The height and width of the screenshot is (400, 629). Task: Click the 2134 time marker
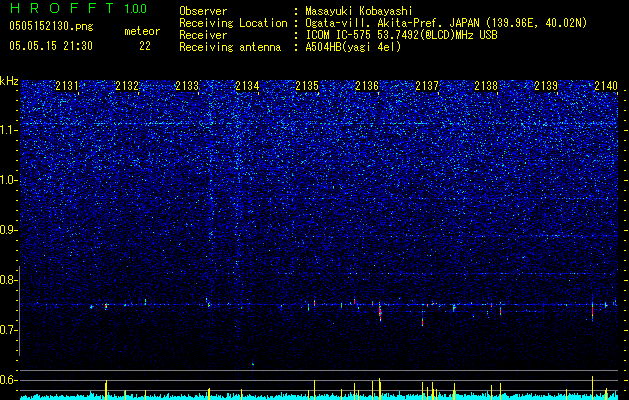247,86
